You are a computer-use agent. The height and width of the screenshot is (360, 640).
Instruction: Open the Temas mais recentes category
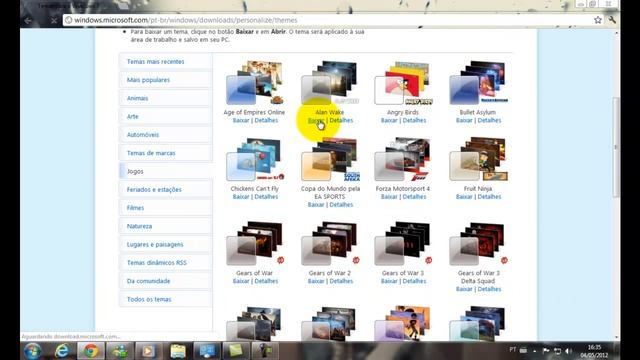(x=156, y=62)
